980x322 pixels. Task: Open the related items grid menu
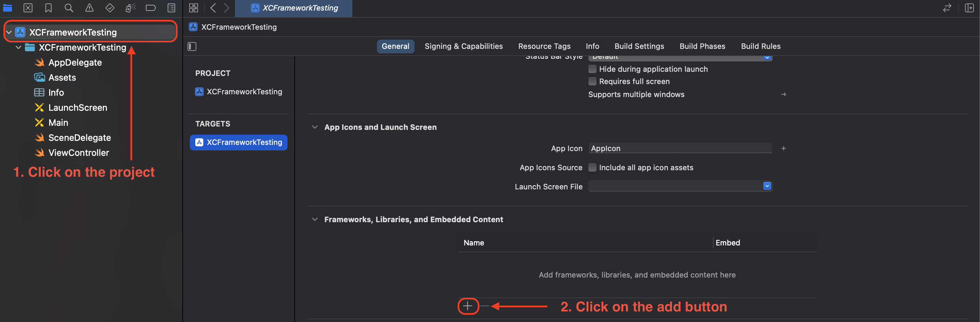point(194,8)
